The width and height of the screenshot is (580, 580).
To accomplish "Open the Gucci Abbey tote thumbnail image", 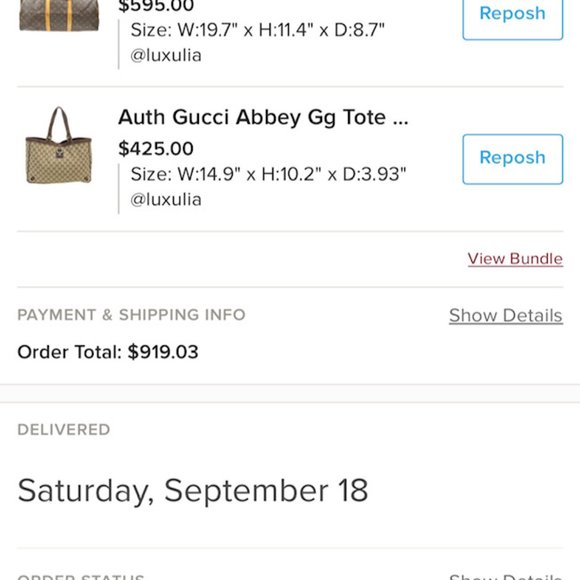I will [58, 145].
